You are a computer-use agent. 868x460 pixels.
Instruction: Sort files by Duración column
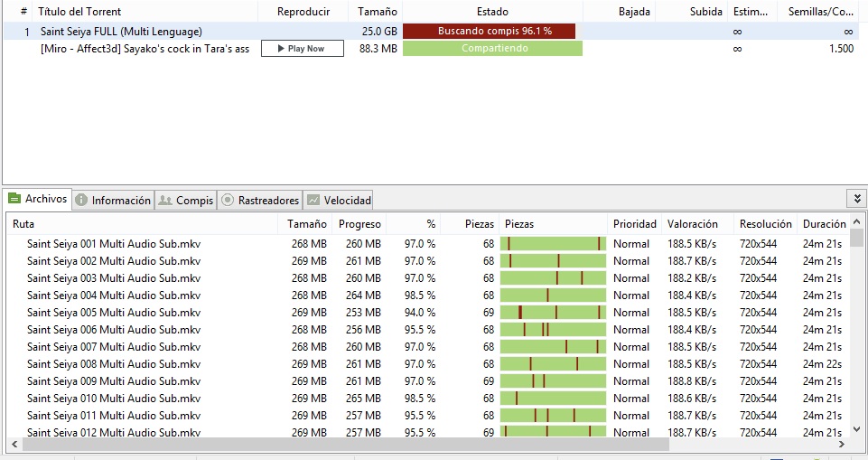pyautogui.click(x=824, y=224)
